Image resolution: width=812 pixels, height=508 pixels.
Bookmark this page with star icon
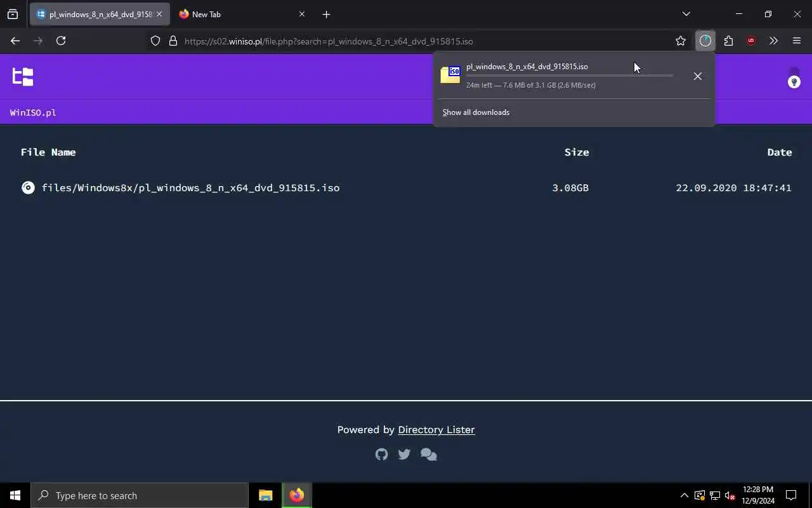(681, 41)
